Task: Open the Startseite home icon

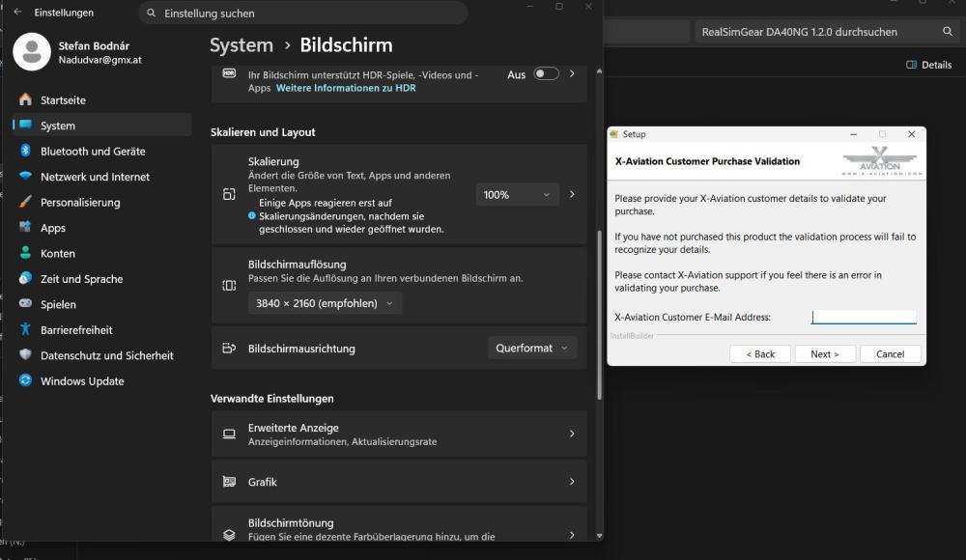Action: pos(25,99)
